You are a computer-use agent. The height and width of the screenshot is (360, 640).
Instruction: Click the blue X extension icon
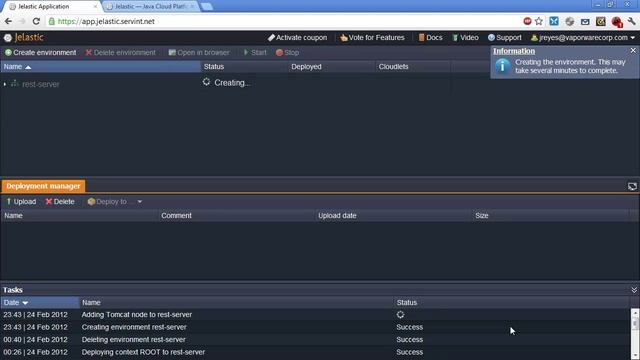point(554,21)
